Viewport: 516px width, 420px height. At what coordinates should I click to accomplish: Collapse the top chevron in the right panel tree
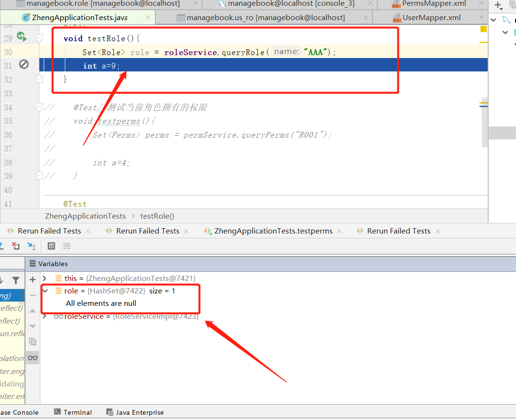(x=493, y=20)
